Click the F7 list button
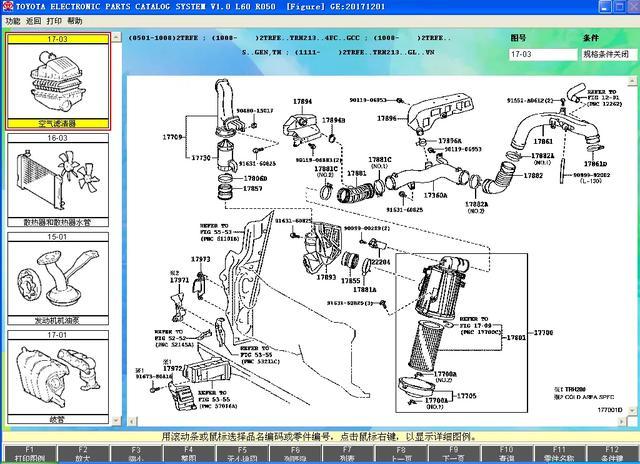 click(347, 454)
